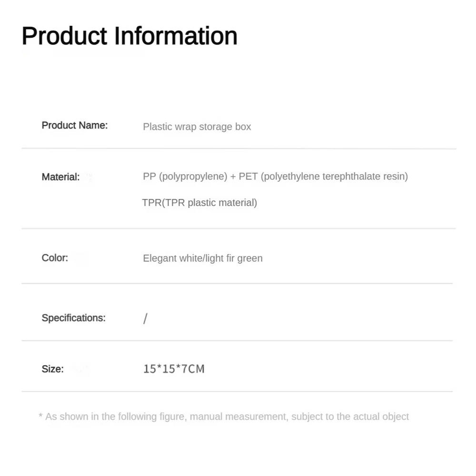Click the "PP (polypropylene)" text
Screen dimensions: 476x476
pyautogui.click(x=185, y=177)
